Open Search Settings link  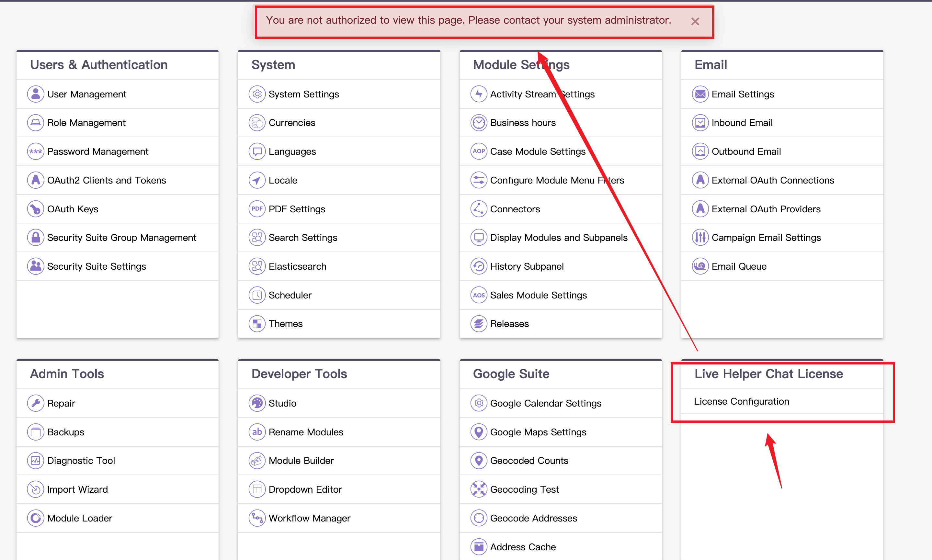point(303,237)
